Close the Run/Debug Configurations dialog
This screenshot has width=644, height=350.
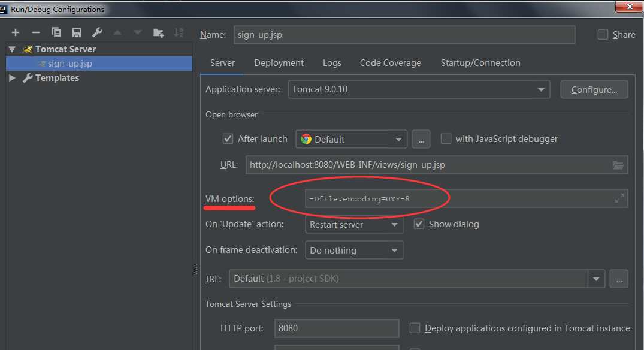click(x=629, y=7)
